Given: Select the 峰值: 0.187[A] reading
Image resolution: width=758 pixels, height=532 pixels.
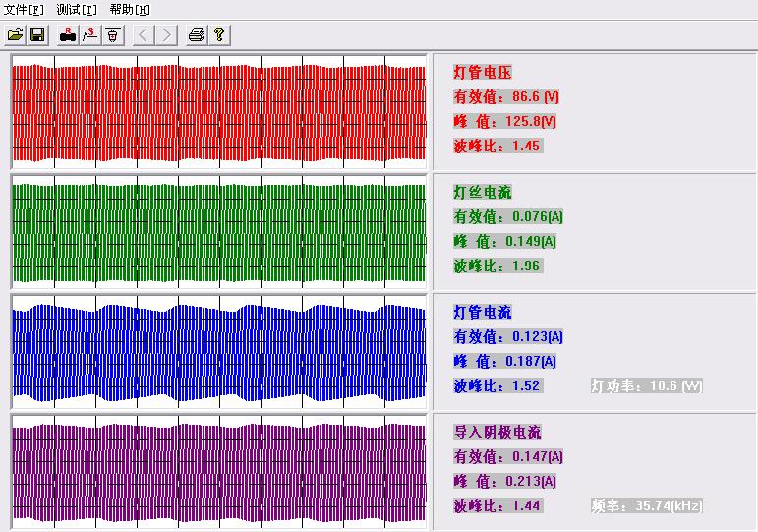Looking at the screenshot, I should click(504, 361).
